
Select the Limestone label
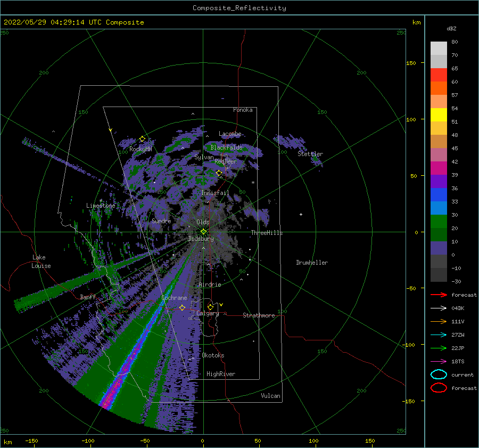101,206
